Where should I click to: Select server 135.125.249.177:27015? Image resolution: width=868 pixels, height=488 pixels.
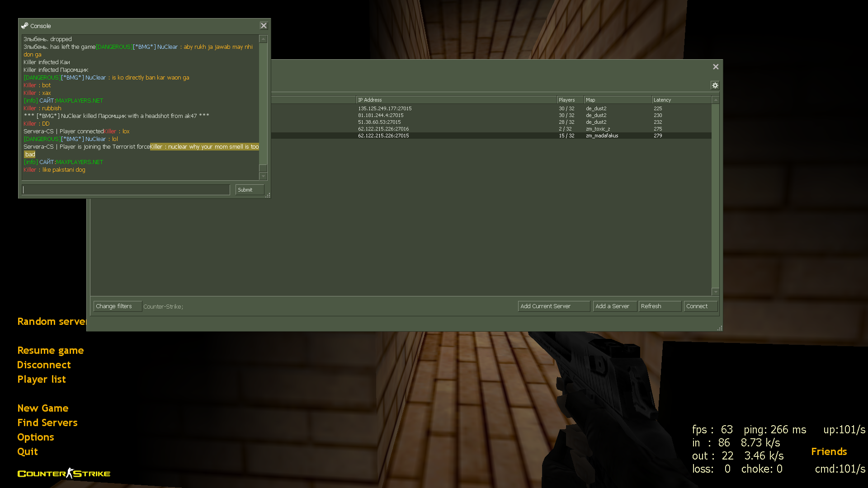[491, 108]
